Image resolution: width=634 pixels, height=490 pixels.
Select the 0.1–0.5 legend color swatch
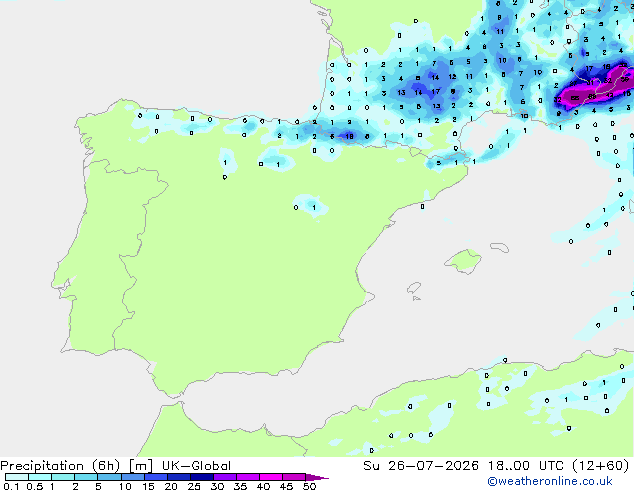point(17,477)
